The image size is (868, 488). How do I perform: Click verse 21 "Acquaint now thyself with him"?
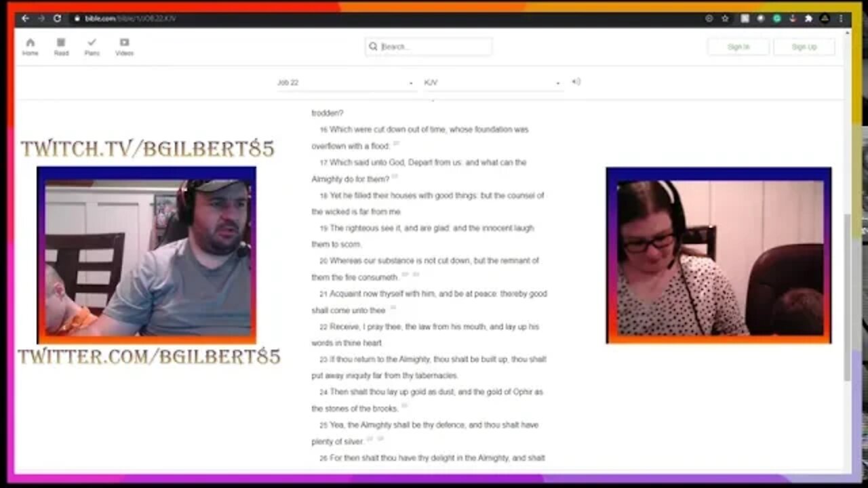click(429, 302)
